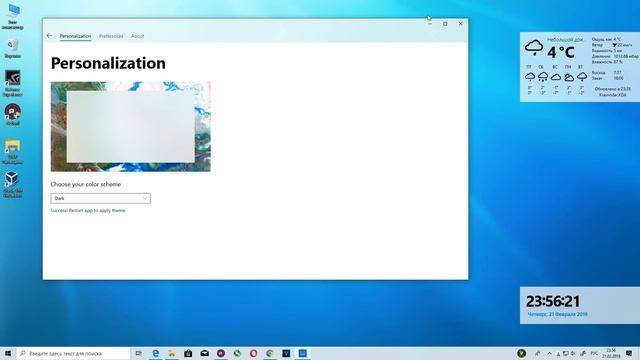
Task: Focus the taskbar search box
Action: click(73, 353)
